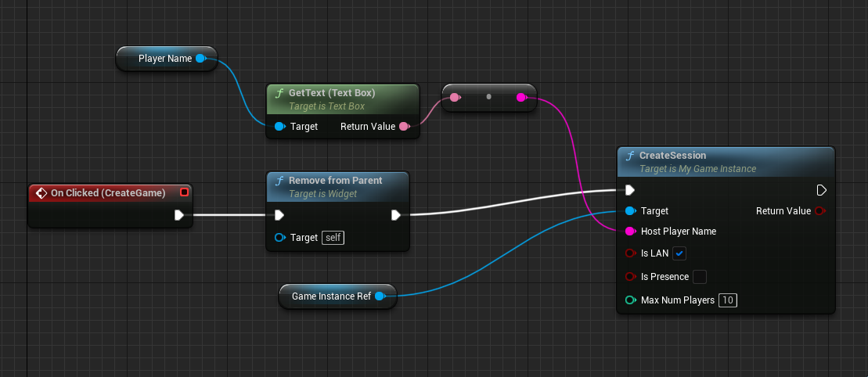Click the Is Presence boolean pin
868x377 pixels.
point(631,277)
